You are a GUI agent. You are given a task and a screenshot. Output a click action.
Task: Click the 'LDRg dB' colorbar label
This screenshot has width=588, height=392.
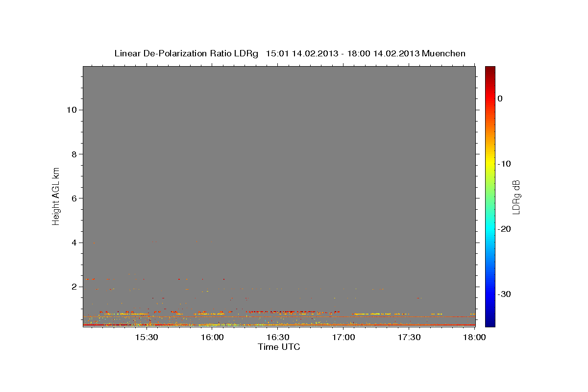click(x=516, y=196)
